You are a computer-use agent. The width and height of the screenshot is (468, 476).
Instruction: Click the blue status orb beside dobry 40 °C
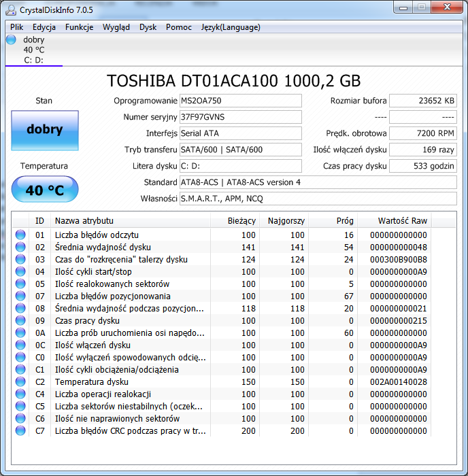click(x=11, y=39)
